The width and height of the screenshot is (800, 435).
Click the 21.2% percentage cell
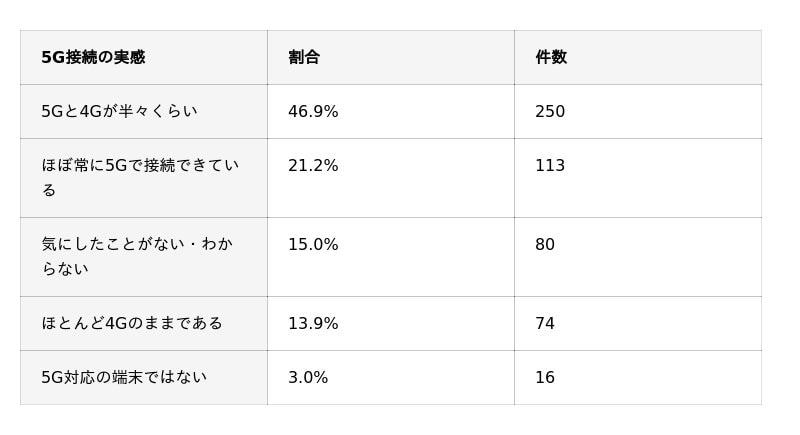click(x=313, y=165)
